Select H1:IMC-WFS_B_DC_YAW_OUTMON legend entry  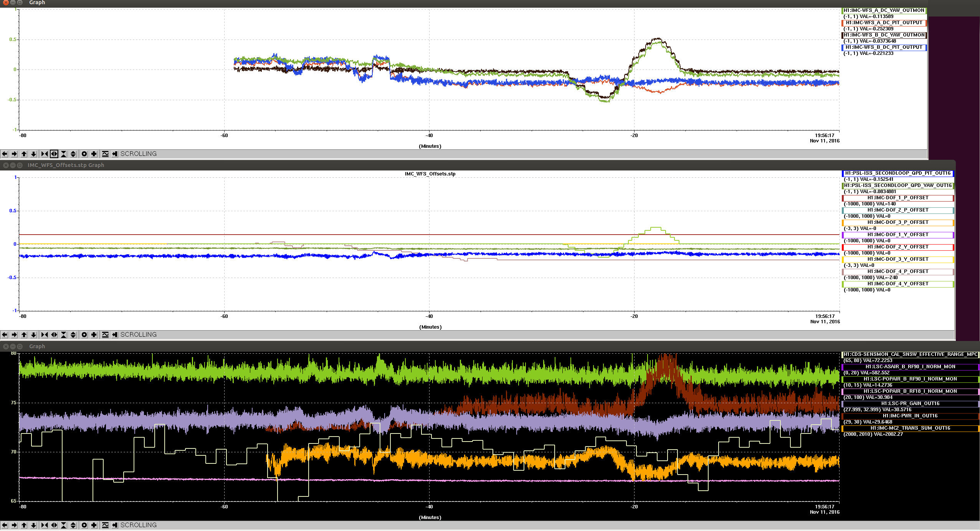click(x=884, y=35)
